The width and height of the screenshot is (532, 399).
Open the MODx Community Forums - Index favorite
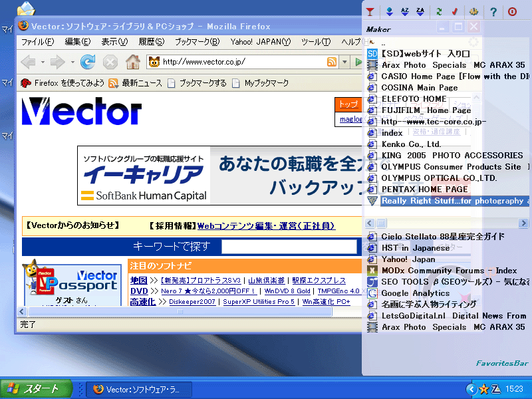[x=442, y=271]
